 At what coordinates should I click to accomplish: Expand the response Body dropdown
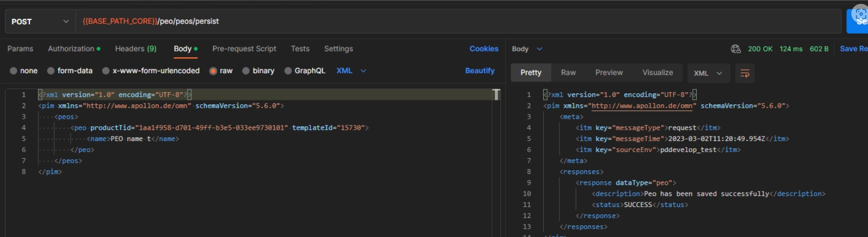527,49
